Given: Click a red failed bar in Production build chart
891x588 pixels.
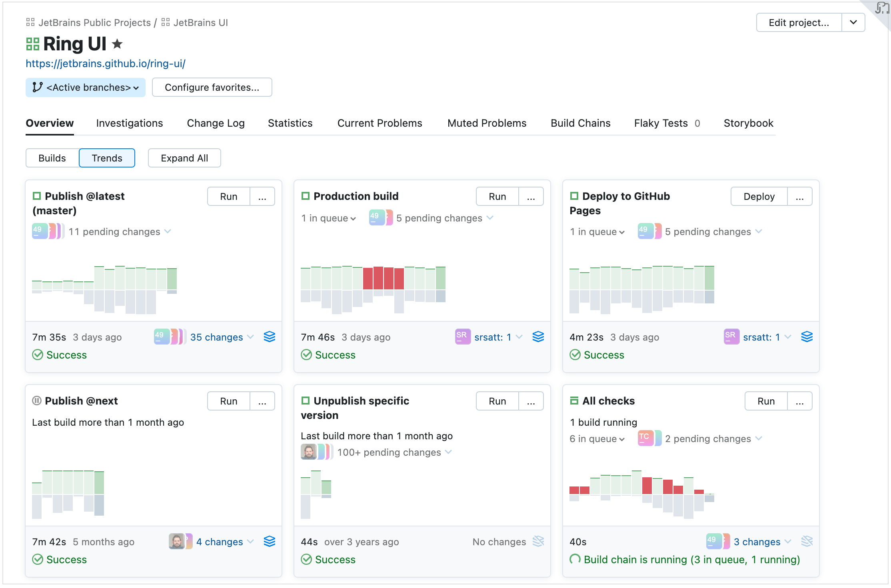Looking at the screenshot, I should coord(378,278).
